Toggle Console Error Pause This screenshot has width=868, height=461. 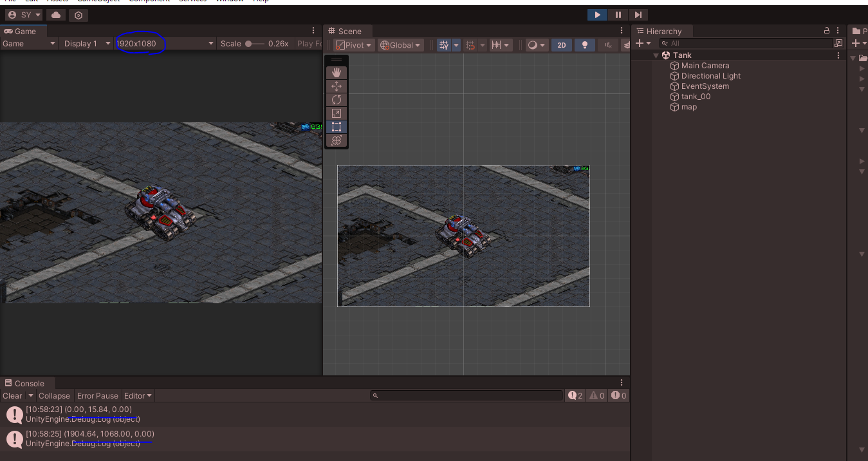[x=98, y=396]
